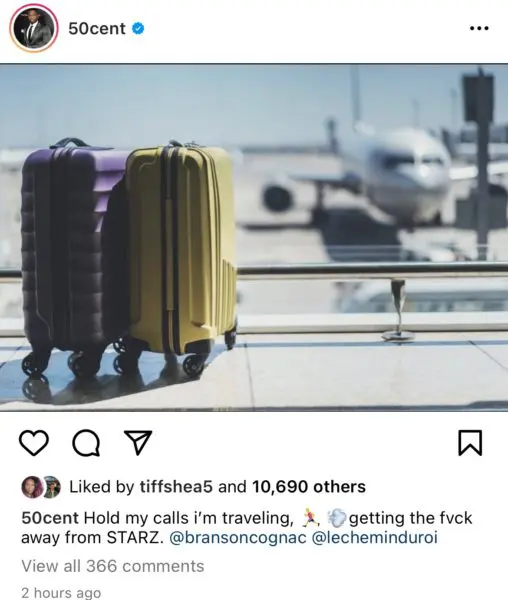This screenshot has height=600, width=508.
Task: Open tiffshea5's profile from liked by
Action: coord(176,487)
